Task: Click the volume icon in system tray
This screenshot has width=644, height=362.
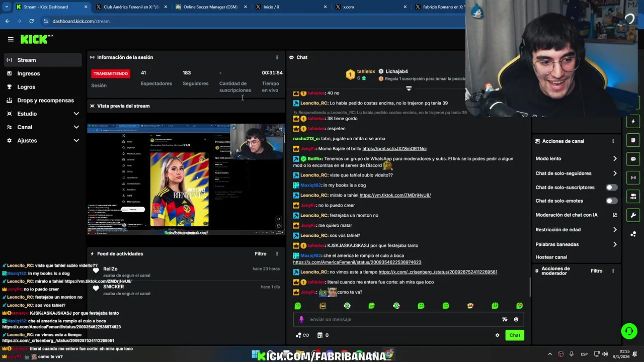Action: (605, 354)
